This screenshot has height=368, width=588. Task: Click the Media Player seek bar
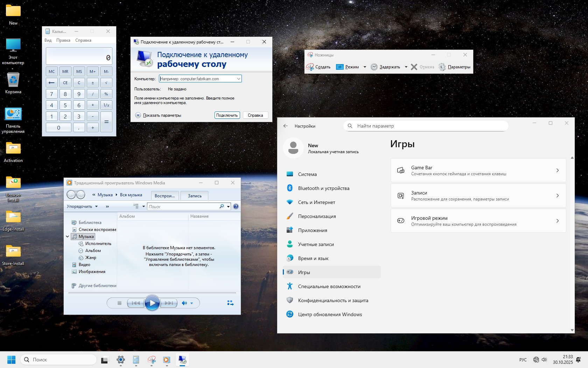coord(152,293)
